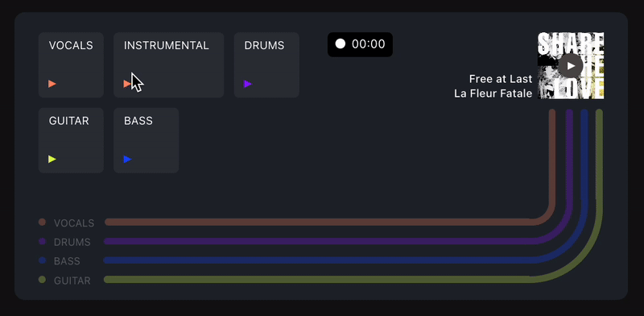
Task: Click the VOCALS label in track legend
Action: tap(74, 223)
